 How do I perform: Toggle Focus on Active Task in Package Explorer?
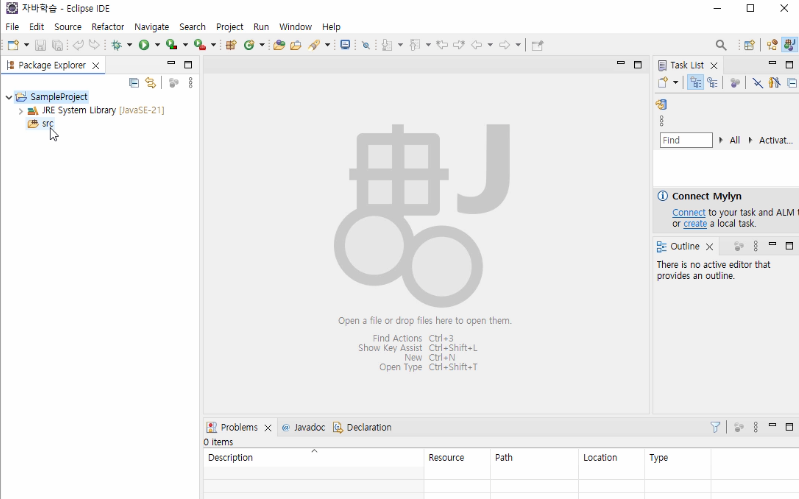point(174,83)
